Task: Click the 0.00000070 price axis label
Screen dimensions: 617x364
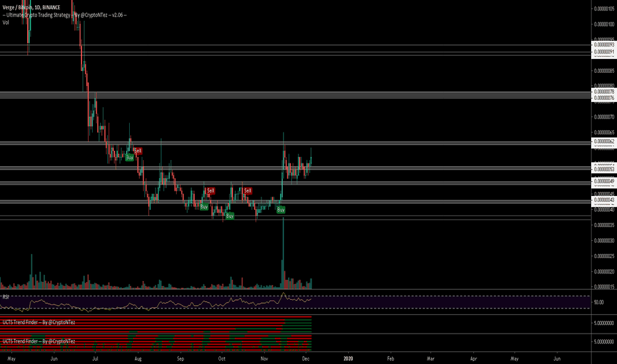Action: point(604,117)
